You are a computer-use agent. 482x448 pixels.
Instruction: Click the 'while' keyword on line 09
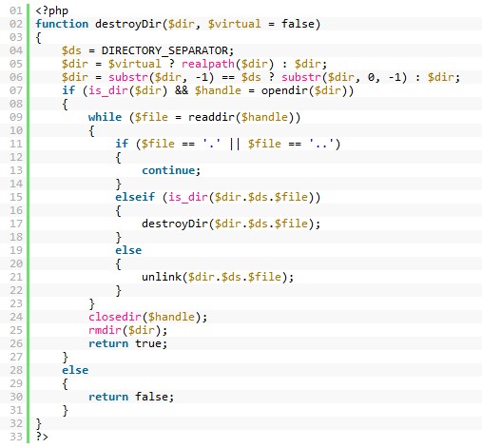click(x=105, y=117)
